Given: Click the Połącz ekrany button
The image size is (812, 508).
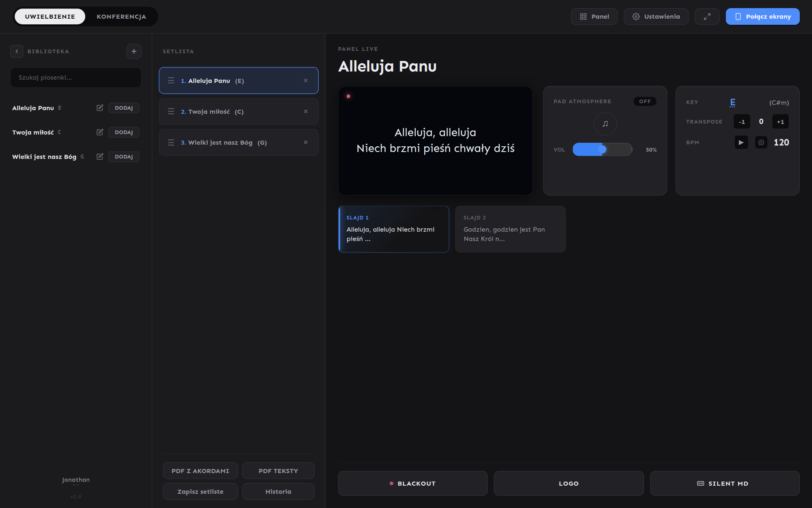Looking at the screenshot, I should click(x=762, y=16).
